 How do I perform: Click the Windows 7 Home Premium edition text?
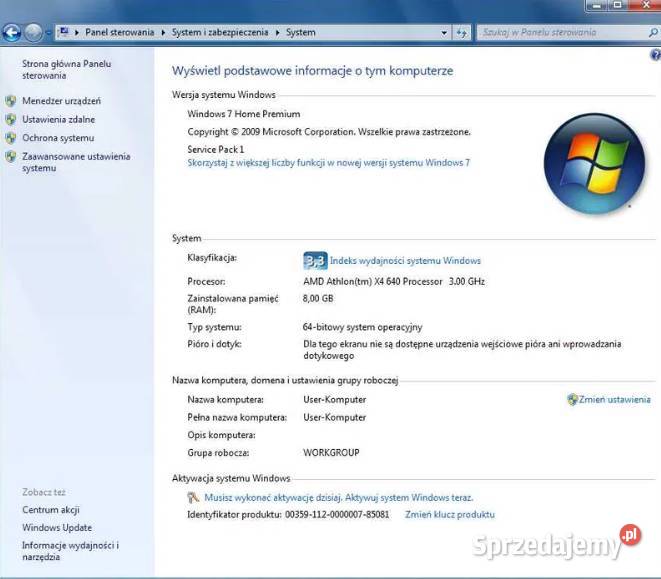pos(244,114)
